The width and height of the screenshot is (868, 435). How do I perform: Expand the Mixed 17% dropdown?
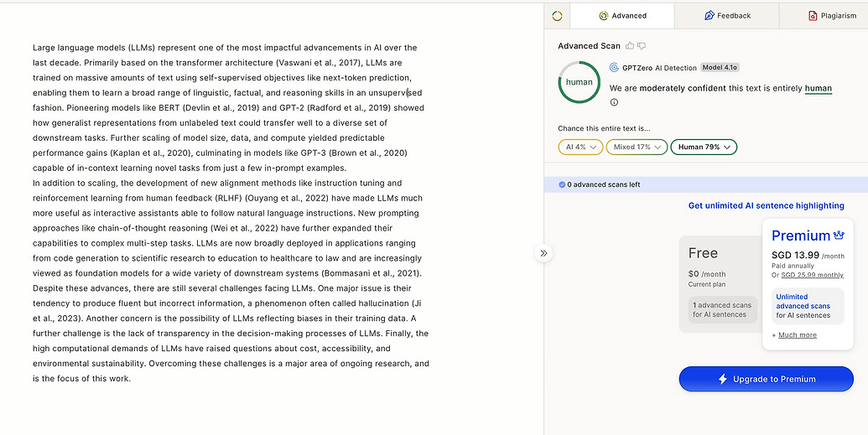tap(637, 148)
